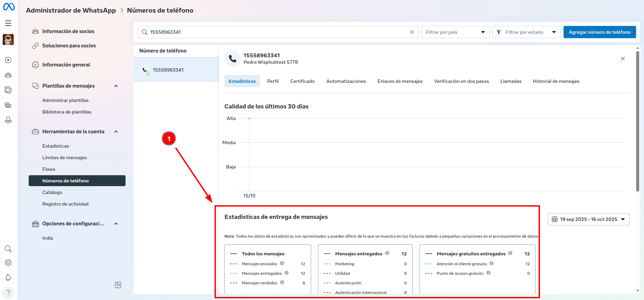Open the search magnifier in left rail
The image size is (644, 300).
coord(8,249)
